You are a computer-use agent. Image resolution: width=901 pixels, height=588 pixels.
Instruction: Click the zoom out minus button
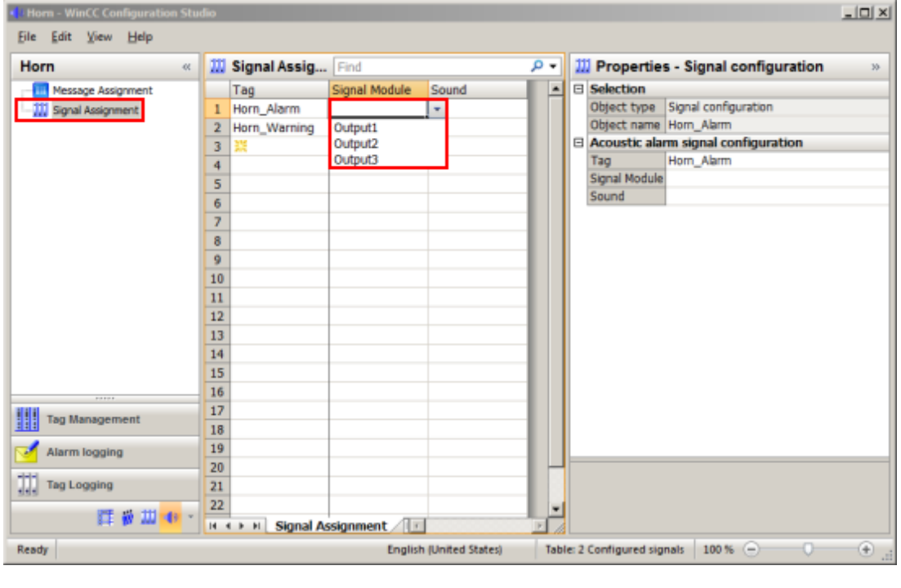751,550
